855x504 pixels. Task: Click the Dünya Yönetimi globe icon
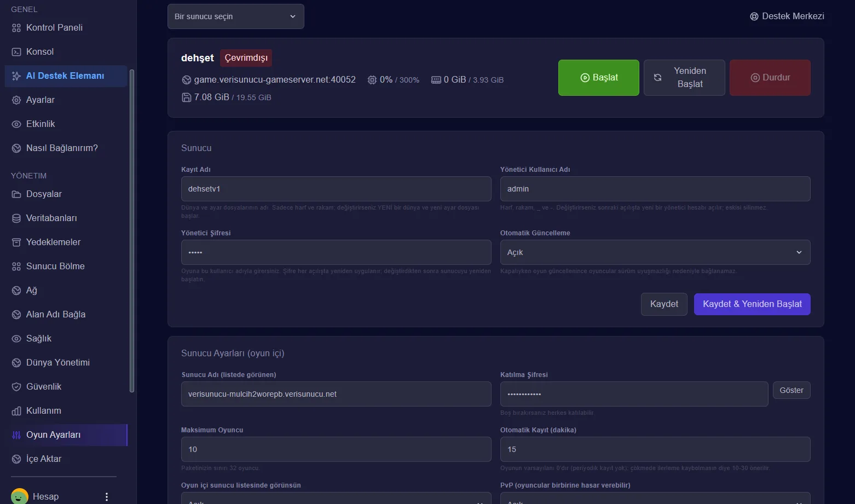pos(16,363)
